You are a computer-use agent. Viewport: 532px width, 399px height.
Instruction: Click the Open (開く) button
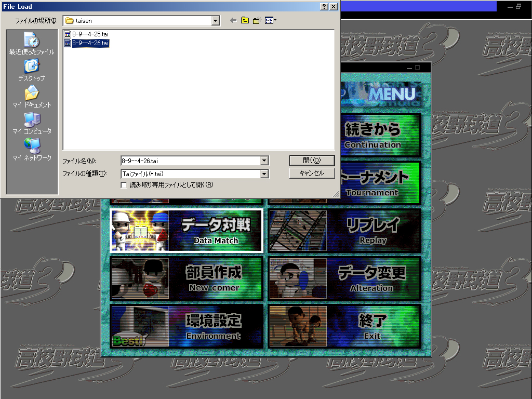tap(312, 161)
